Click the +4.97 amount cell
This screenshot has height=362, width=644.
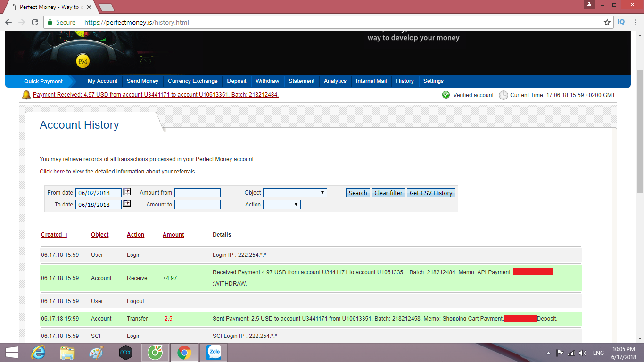click(170, 278)
